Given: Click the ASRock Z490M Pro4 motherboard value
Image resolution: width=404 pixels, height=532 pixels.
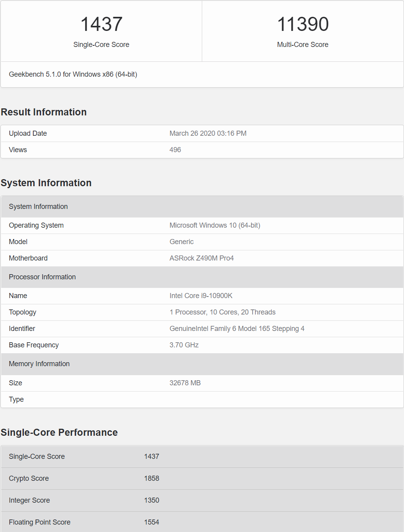Looking at the screenshot, I should [201, 258].
